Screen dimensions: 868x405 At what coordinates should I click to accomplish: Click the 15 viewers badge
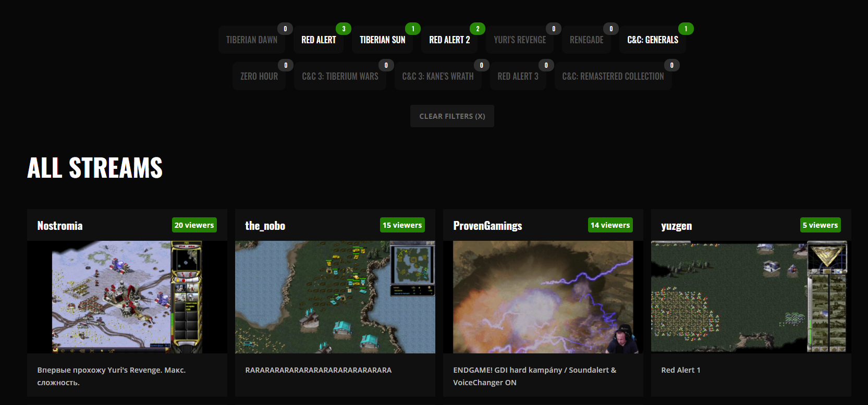coord(402,225)
